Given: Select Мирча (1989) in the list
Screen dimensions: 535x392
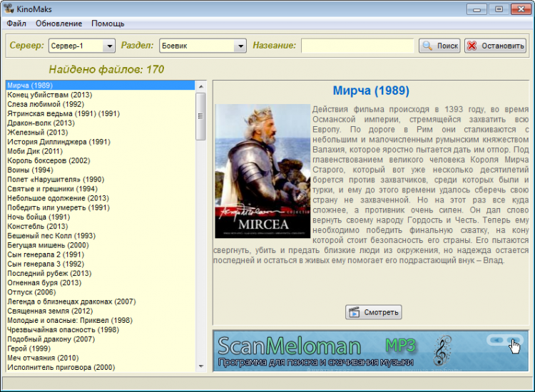Looking at the screenshot, I should pyautogui.click(x=100, y=86).
